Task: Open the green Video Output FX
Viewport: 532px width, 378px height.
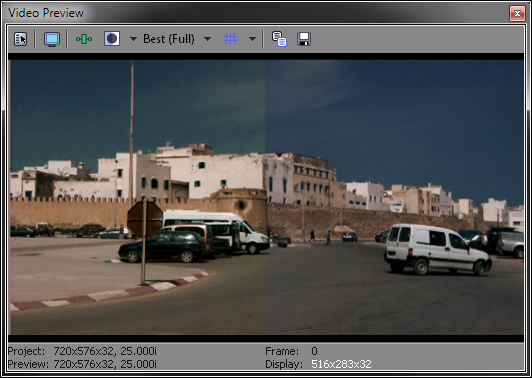Action: coord(84,39)
